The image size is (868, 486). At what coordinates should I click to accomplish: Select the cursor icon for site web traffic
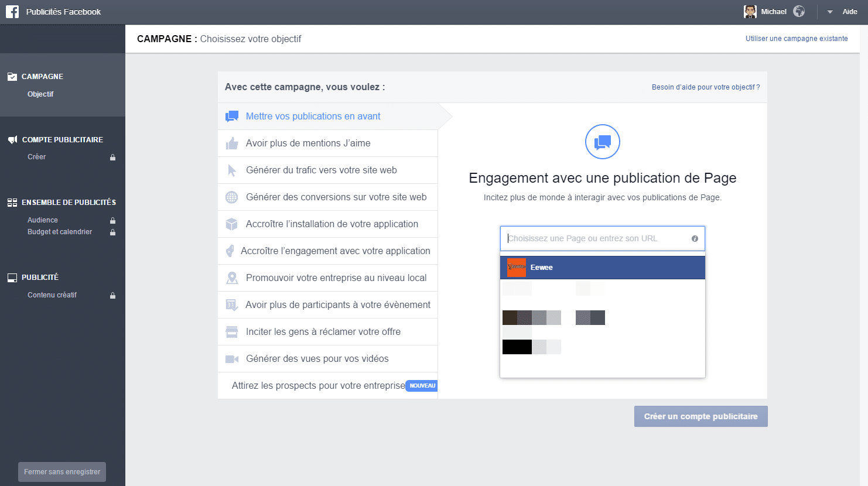pyautogui.click(x=231, y=170)
